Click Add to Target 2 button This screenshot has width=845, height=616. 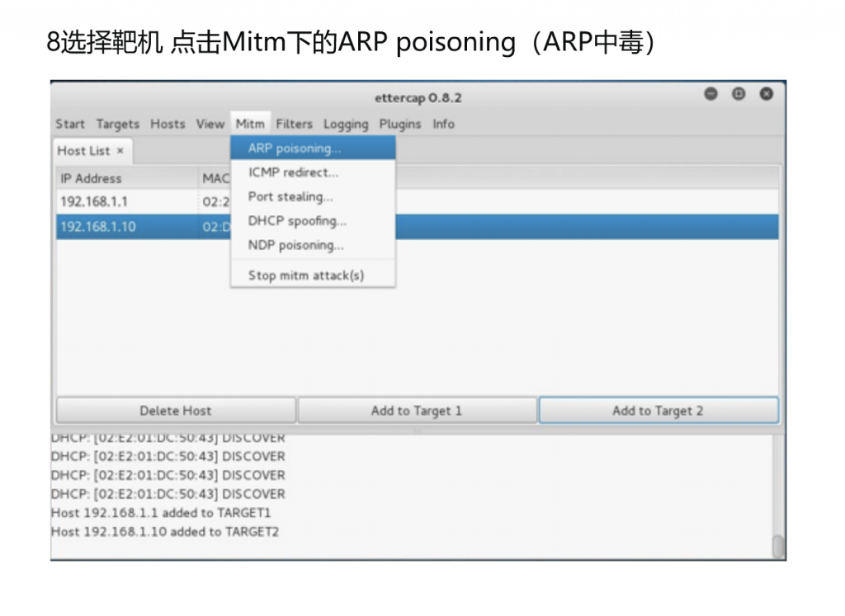658,411
